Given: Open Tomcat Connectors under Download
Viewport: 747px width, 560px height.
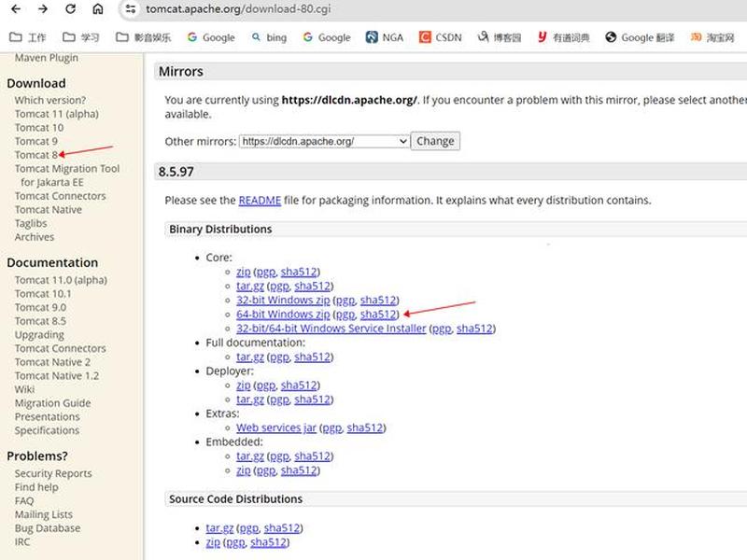Looking at the screenshot, I should [60, 196].
